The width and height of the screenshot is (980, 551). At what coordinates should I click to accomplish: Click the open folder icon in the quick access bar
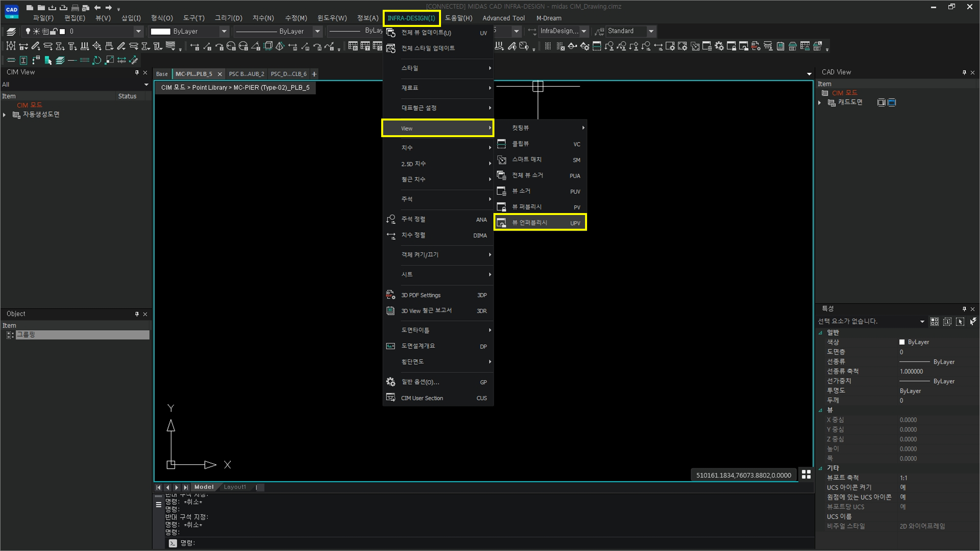point(41,7)
